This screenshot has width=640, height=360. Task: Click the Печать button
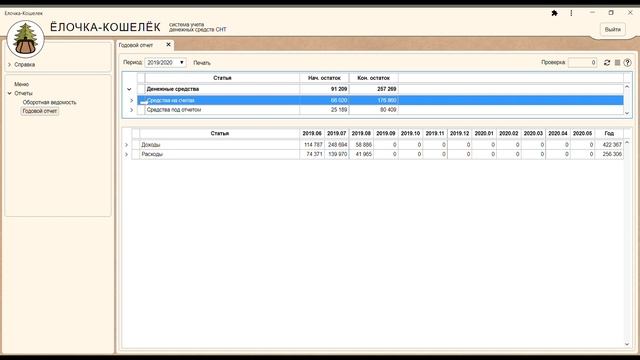[202, 63]
